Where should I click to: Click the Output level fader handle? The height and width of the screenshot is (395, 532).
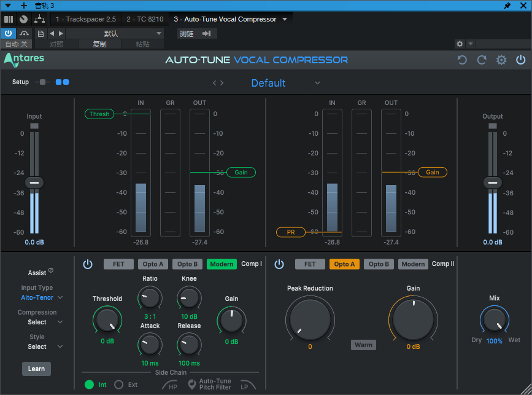tap(493, 182)
